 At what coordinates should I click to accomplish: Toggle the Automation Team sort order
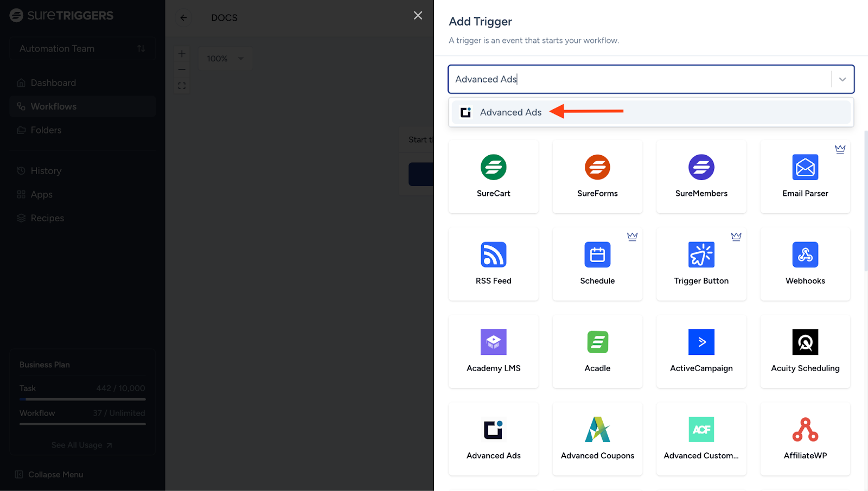(142, 48)
